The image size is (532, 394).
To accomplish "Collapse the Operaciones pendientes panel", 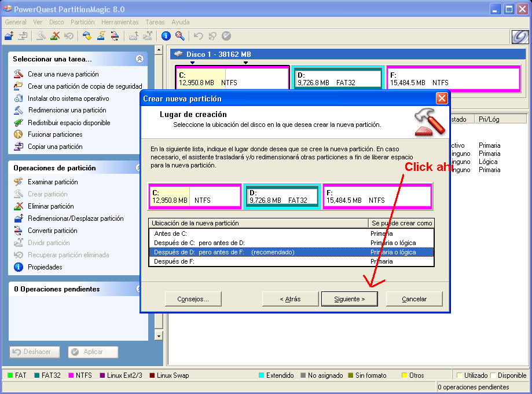I will (139, 289).
